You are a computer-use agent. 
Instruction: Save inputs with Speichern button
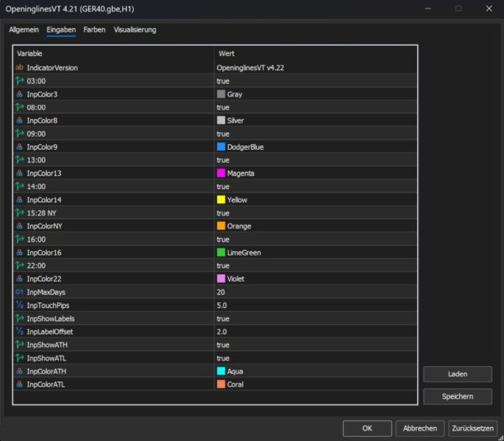(458, 396)
